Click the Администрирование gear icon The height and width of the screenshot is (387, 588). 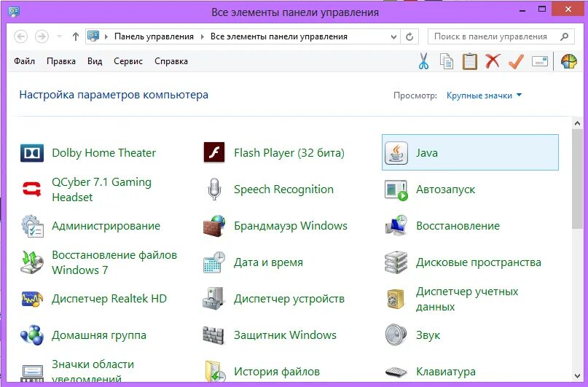pos(33,226)
